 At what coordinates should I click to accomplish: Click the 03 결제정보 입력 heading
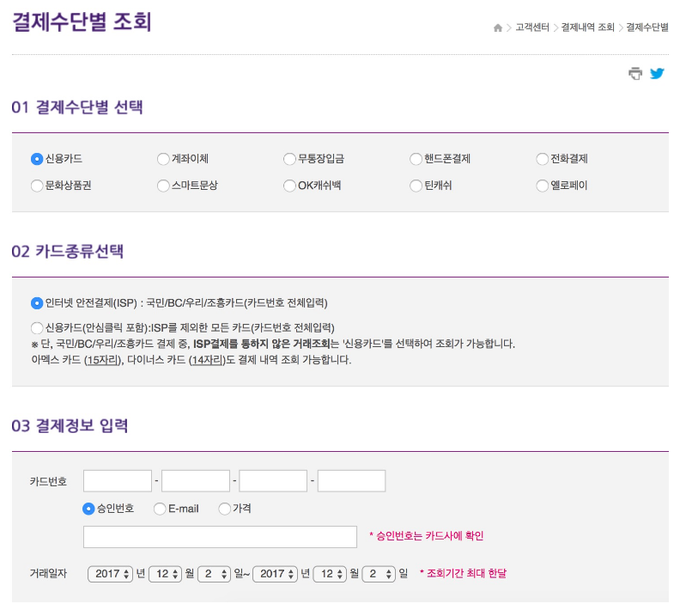(70, 426)
